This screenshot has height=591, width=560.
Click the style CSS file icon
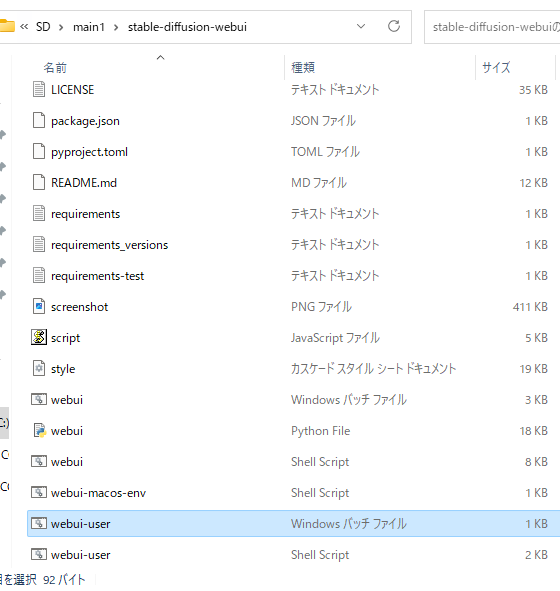tap(39, 369)
